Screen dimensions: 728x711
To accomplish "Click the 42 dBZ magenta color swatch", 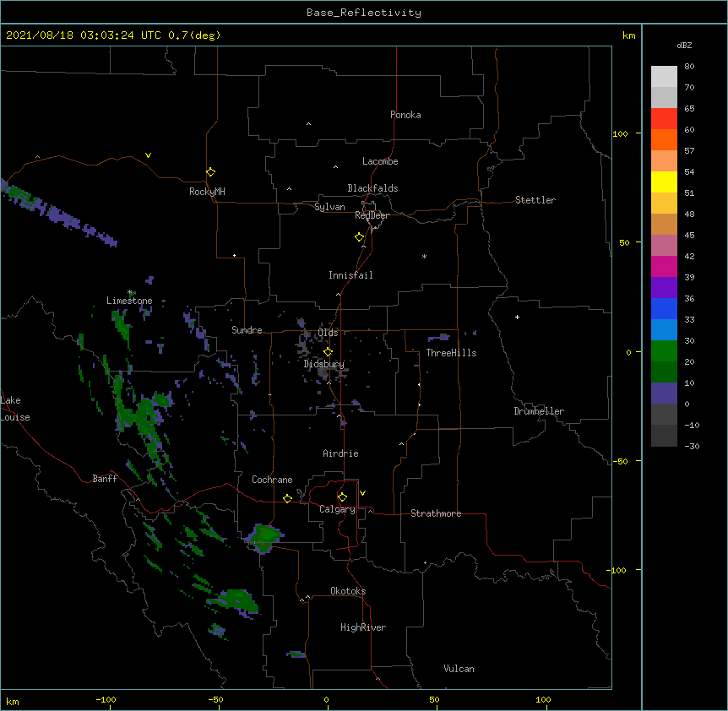I will point(664,266).
